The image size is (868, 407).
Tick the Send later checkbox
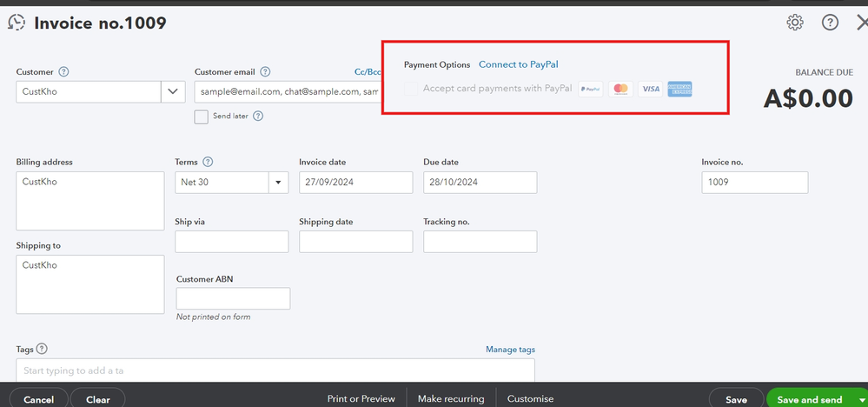(202, 117)
